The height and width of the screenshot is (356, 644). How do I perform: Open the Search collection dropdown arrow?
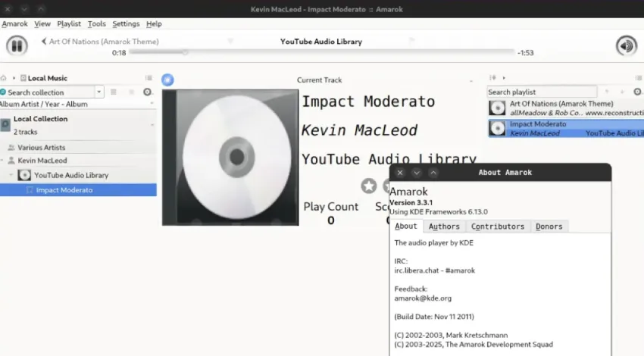coord(99,92)
